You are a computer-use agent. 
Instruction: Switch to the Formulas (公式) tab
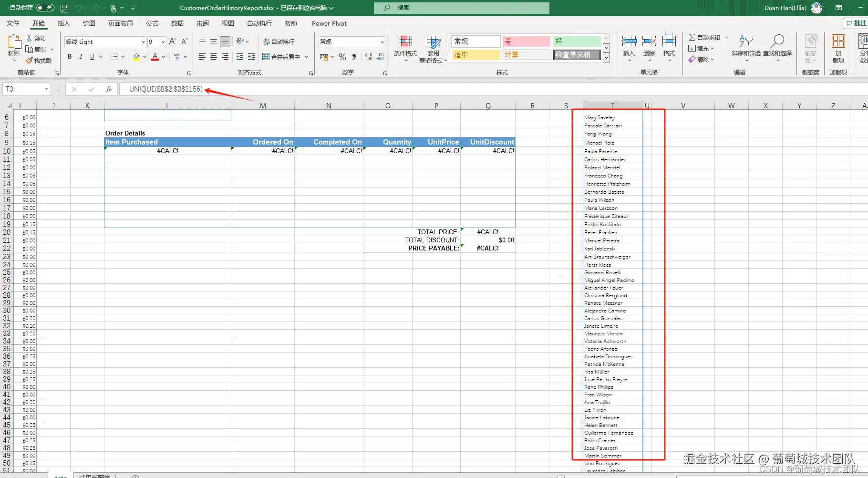tap(152, 23)
